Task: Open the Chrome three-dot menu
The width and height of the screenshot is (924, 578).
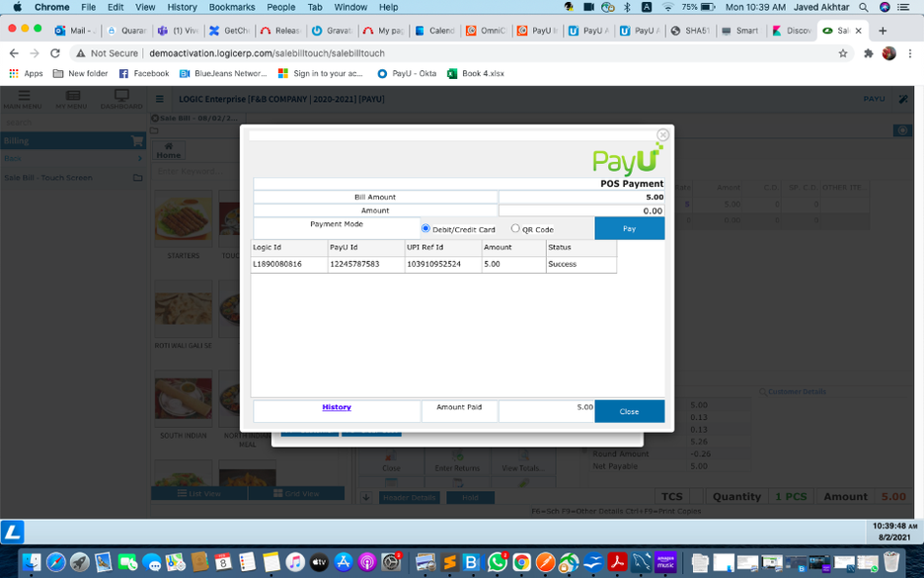Action: click(910, 53)
